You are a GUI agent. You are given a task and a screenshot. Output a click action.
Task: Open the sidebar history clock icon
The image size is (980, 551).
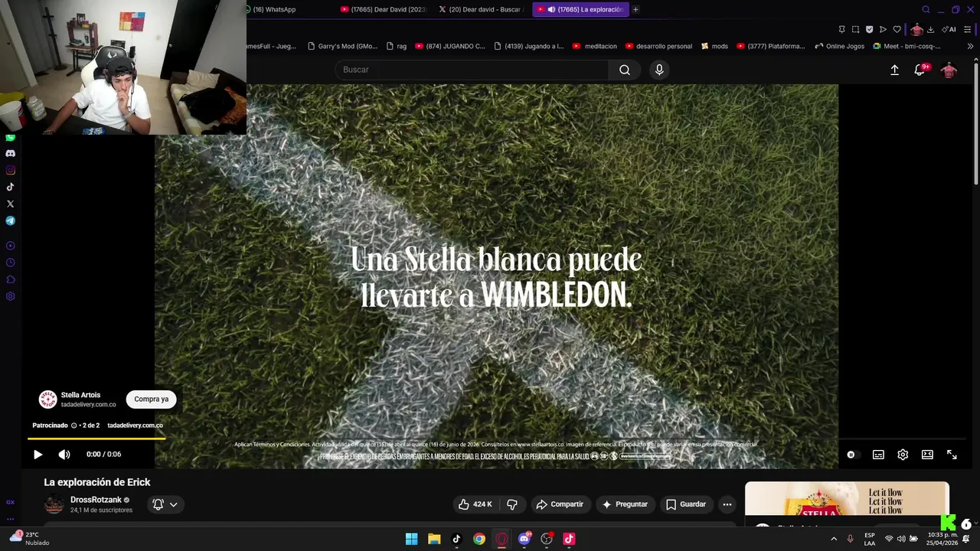click(10, 262)
